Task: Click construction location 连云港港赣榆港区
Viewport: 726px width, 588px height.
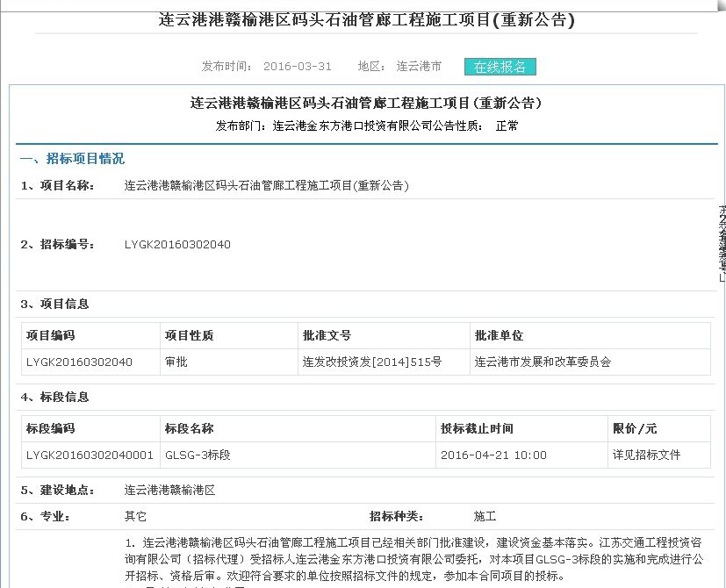Action: click(169, 491)
